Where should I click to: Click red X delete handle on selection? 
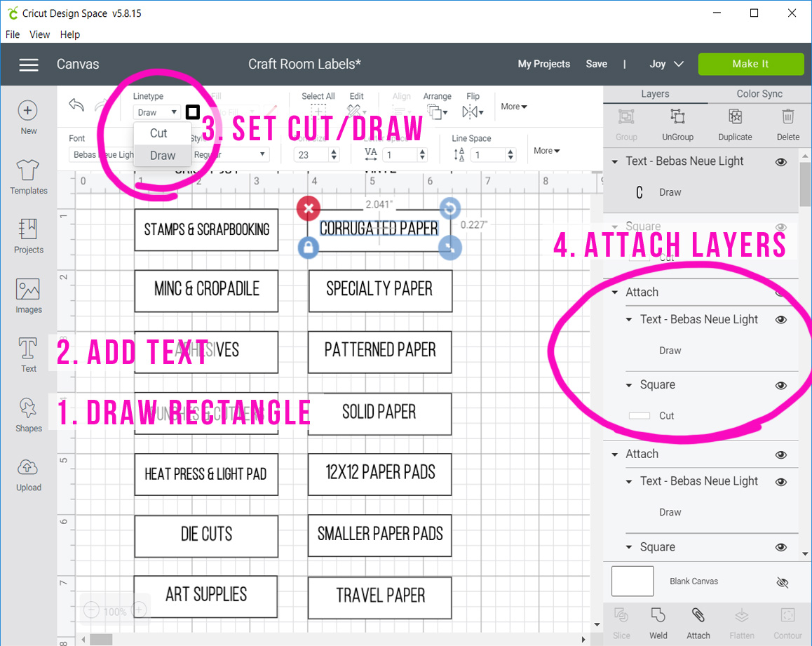pyautogui.click(x=309, y=208)
